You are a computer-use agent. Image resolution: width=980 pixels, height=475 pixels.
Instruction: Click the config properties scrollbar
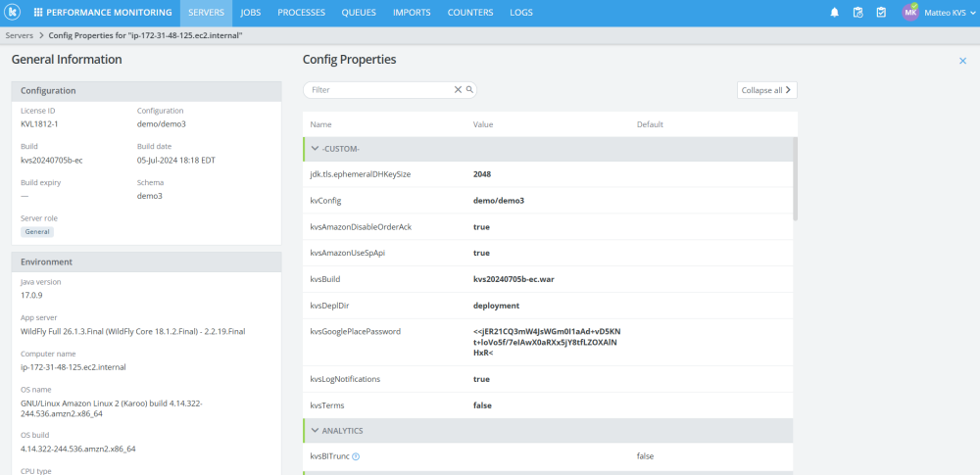click(x=795, y=179)
